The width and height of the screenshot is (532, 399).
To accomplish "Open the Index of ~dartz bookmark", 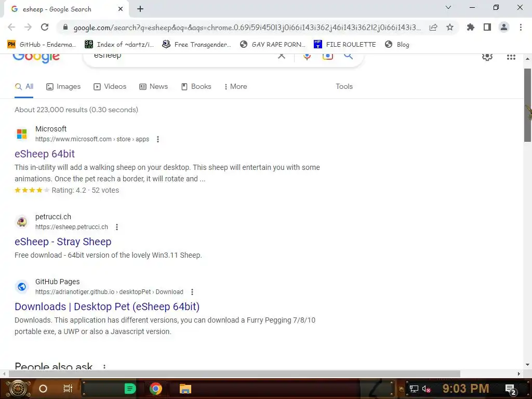I will [x=119, y=45].
